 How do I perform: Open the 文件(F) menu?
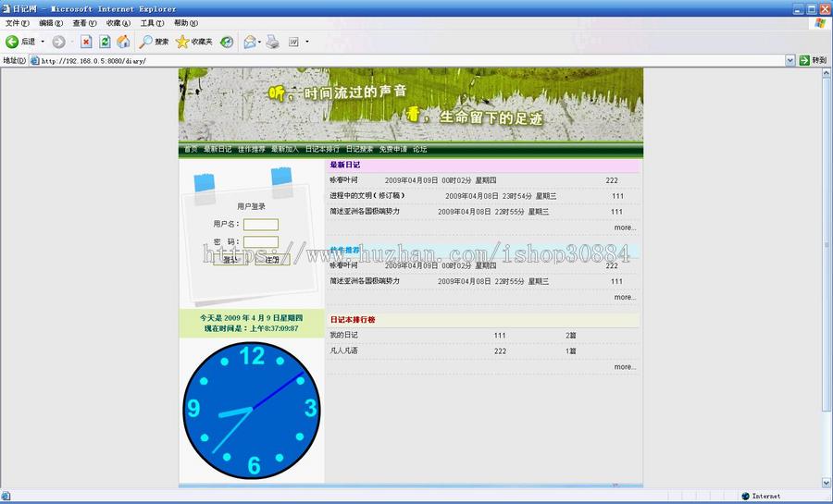click(x=17, y=23)
